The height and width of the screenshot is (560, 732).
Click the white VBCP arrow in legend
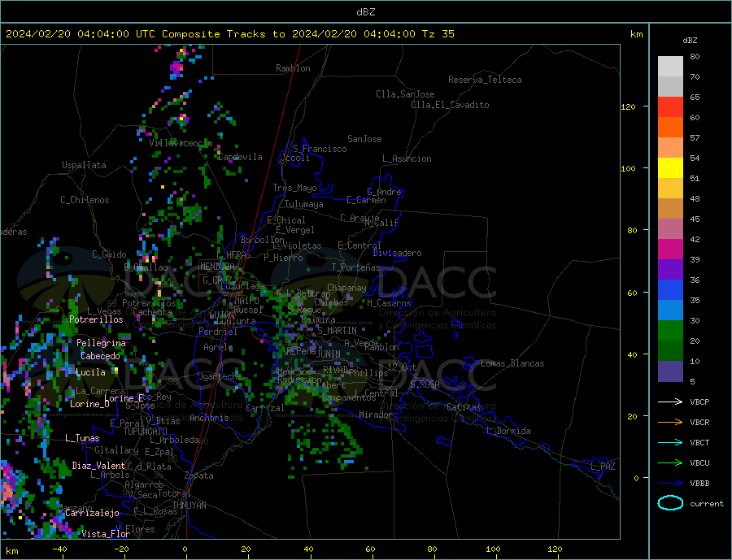point(670,402)
